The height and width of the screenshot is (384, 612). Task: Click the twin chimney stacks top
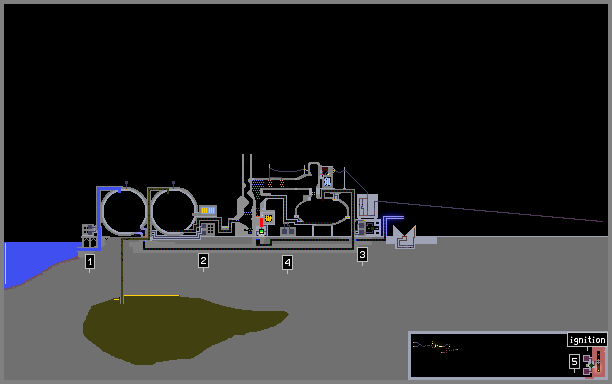pos(247,172)
